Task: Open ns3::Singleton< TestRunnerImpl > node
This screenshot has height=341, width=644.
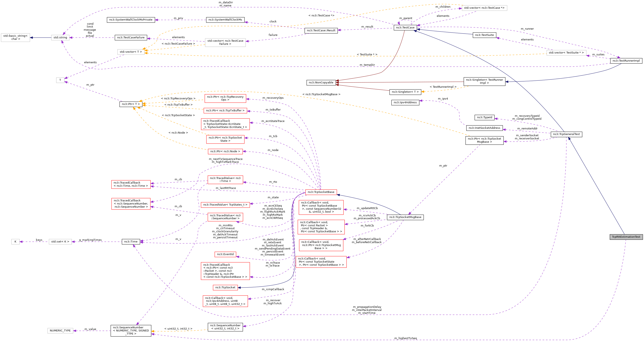Action: click(484, 82)
